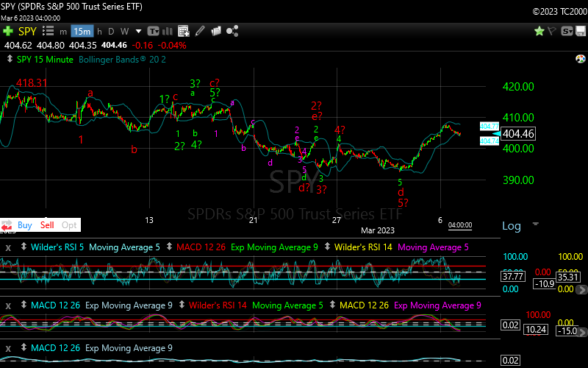Image resolution: width=588 pixels, height=368 pixels.
Task: Click the green plus add-symbol icon
Action: pyautogui.click(x=8, y=31)
